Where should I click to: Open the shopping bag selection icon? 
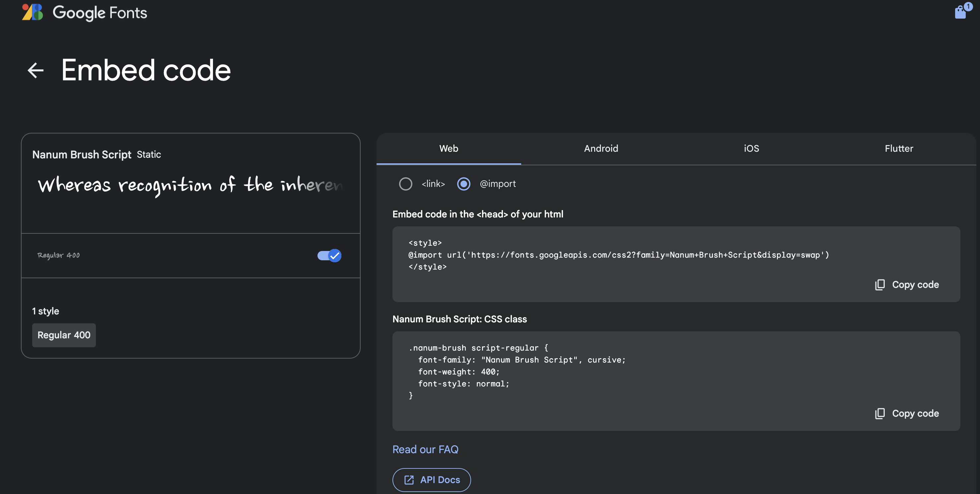pos(961,12)
